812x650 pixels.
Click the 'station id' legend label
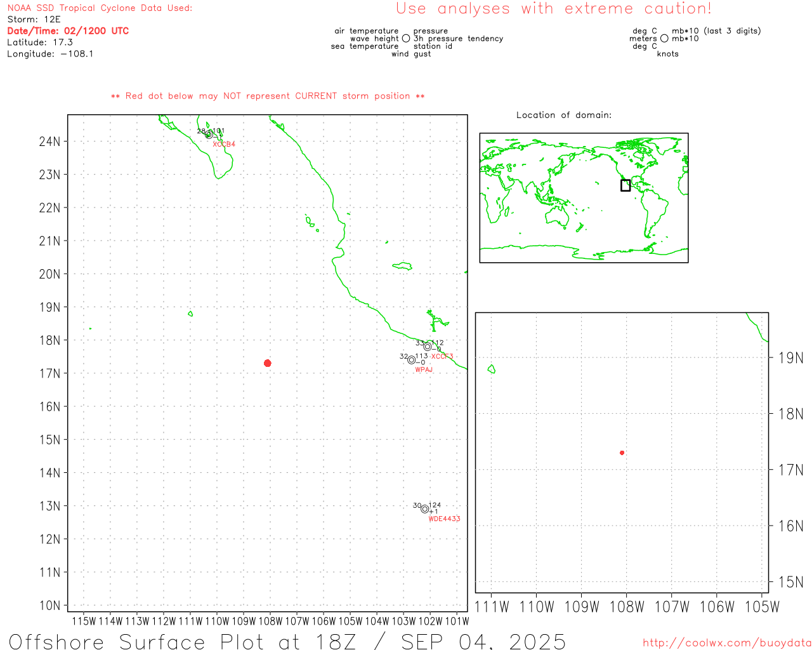point(433,46)
